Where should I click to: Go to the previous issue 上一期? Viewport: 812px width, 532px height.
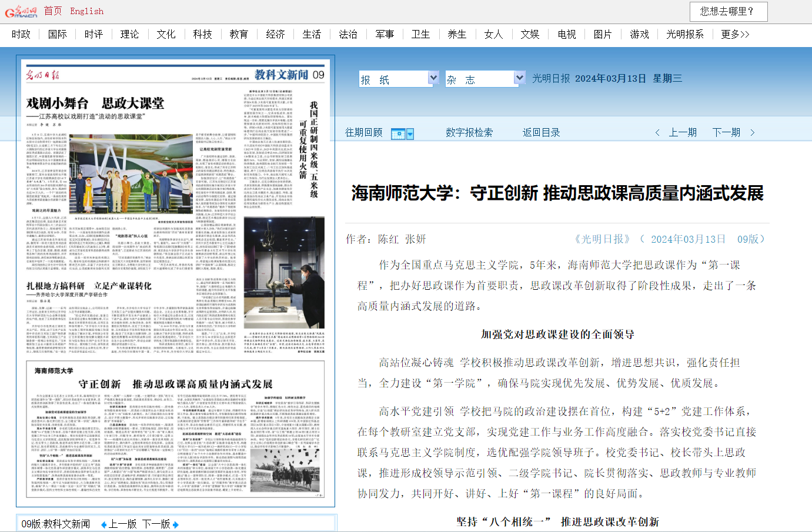click(x=683, y=132)
